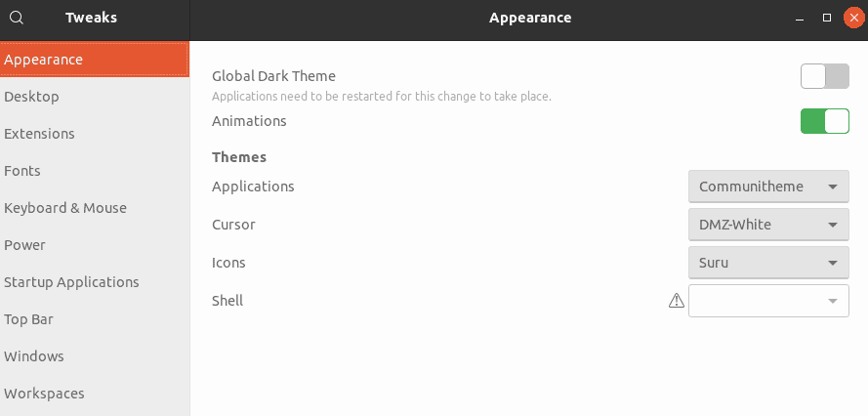Turn off the Animations switch

click(x=825, y=121)
